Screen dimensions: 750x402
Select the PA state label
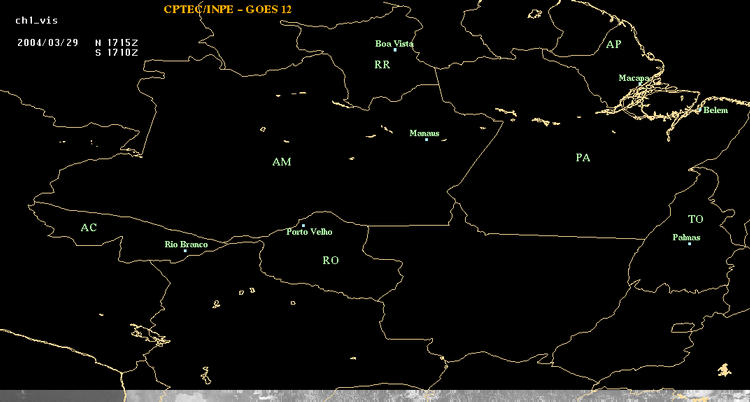583,157
